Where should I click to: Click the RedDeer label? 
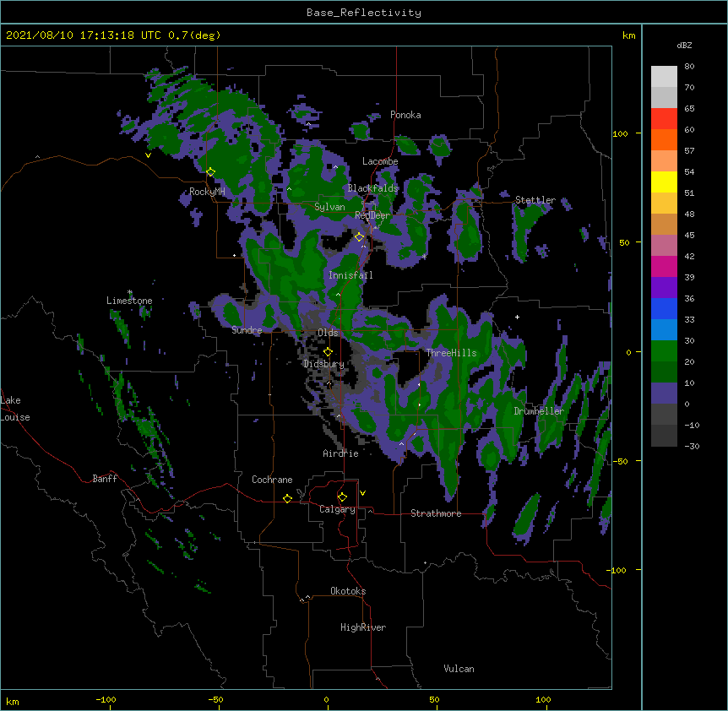point(372,215)
